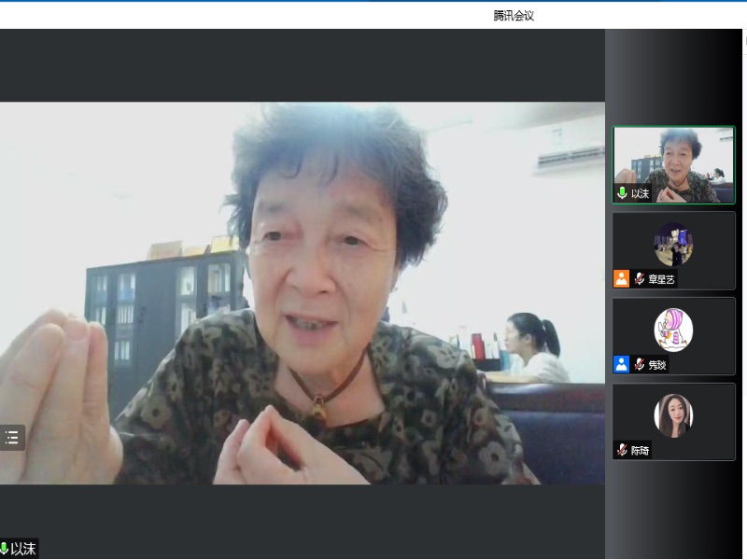Click the empty sidebar area above 以沫's thumbnail

click(x=672, y=77)
